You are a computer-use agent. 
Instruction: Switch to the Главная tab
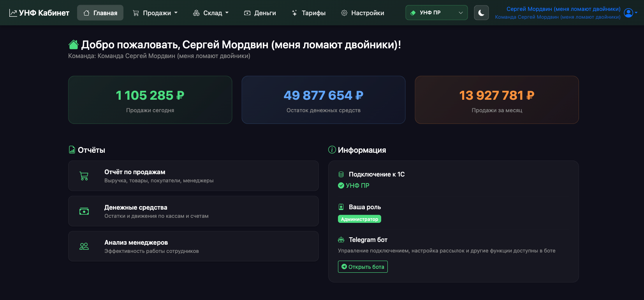[x=100, y=12]
